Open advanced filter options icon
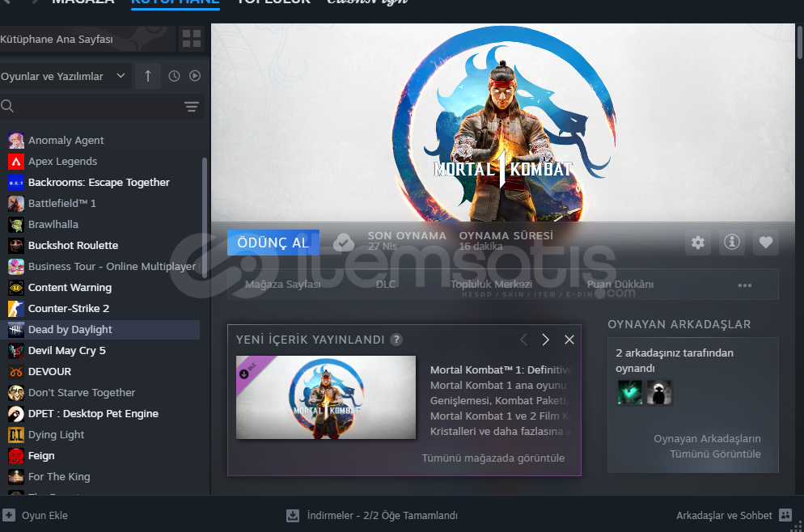Screen dimensions: 804x532 (192, 106)
